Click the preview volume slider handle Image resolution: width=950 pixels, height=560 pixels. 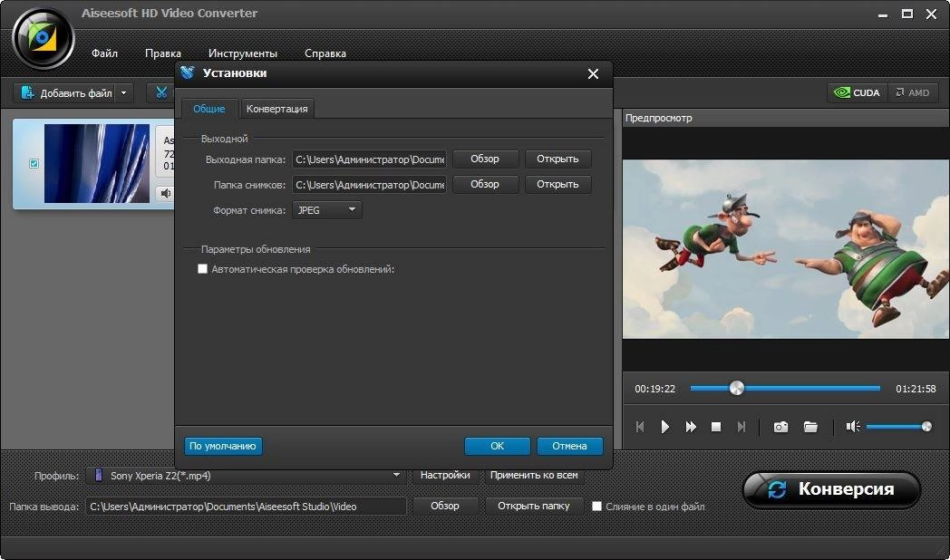(926, 427)
